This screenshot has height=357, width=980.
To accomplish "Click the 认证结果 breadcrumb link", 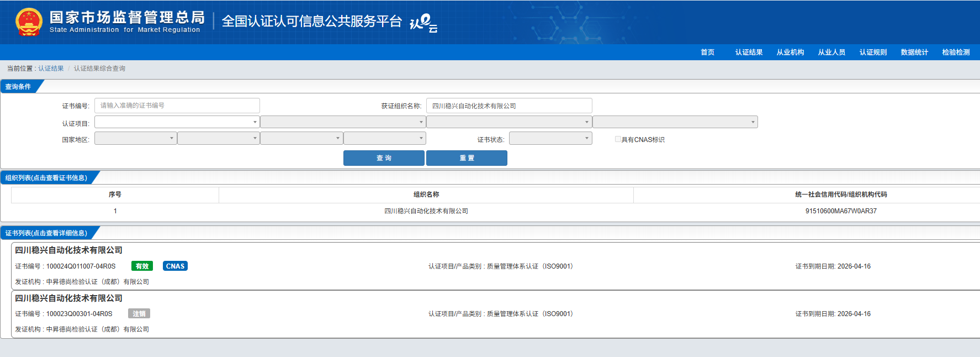I will click(x=51, y=69).
